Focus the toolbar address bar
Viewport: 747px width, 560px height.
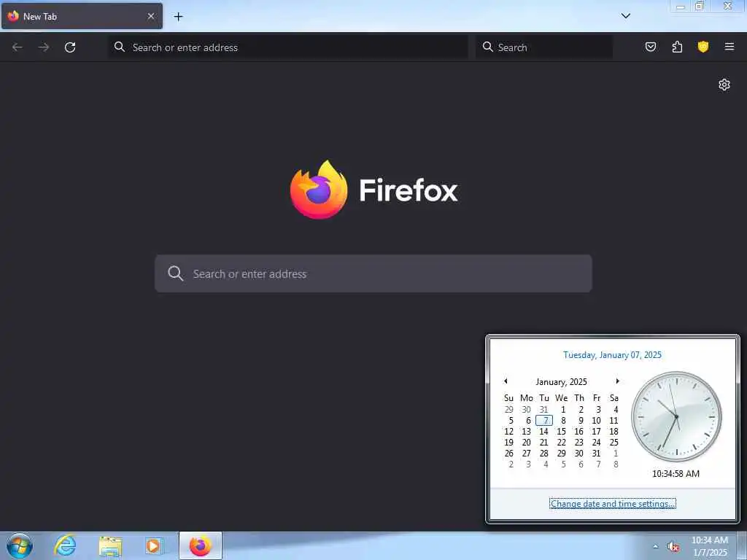click(288, 47)
